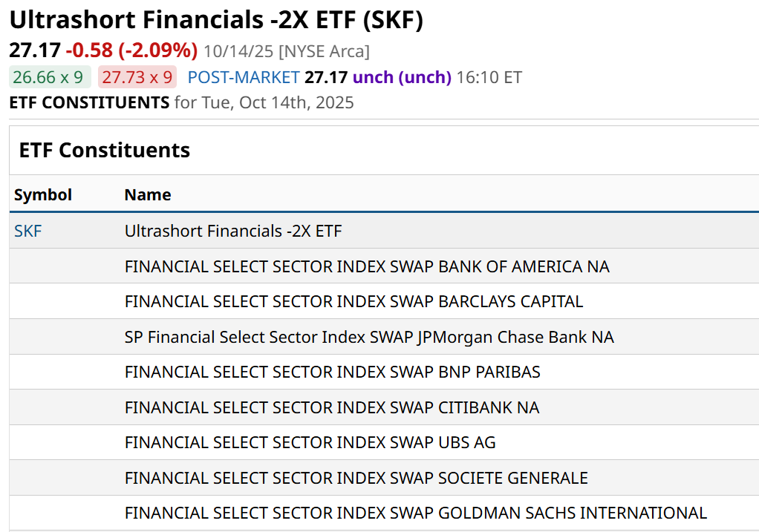Select the JPMorgan Chase Bank NA swap row
Image resolution: width=759 pixels, height=532 pixels.
369,337
